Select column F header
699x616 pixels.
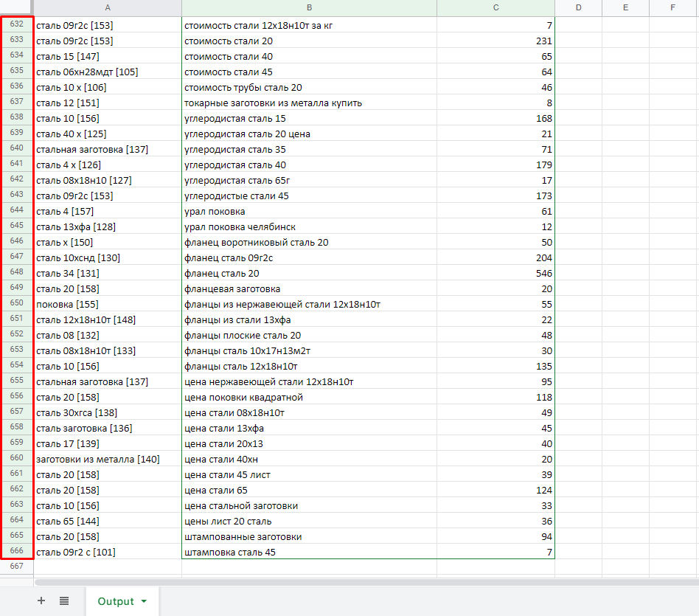point(672,7)
